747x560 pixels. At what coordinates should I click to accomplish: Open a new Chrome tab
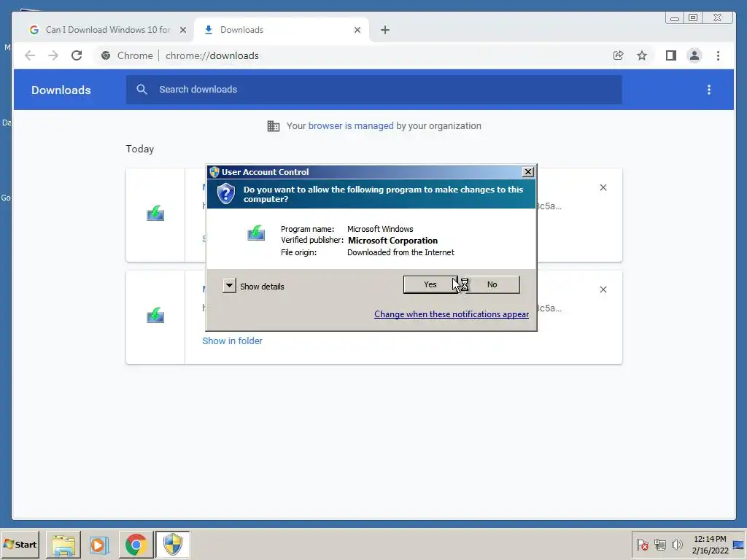click(385, 30)
